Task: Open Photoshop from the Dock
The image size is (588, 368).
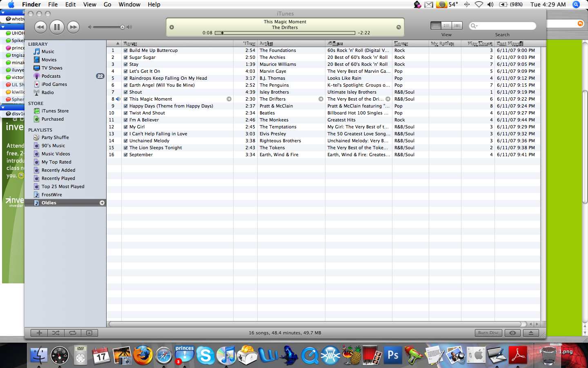Action: click(393, 355)
